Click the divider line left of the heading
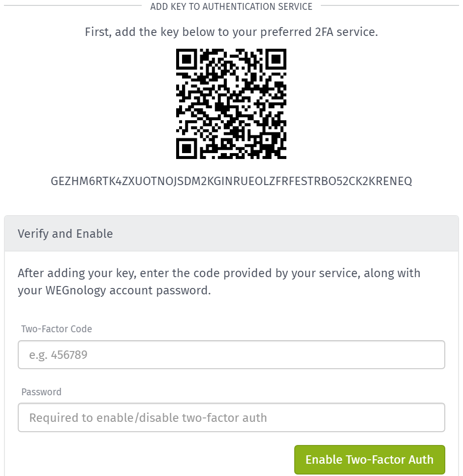Screen dimensions: 463x476 (73, 5)
